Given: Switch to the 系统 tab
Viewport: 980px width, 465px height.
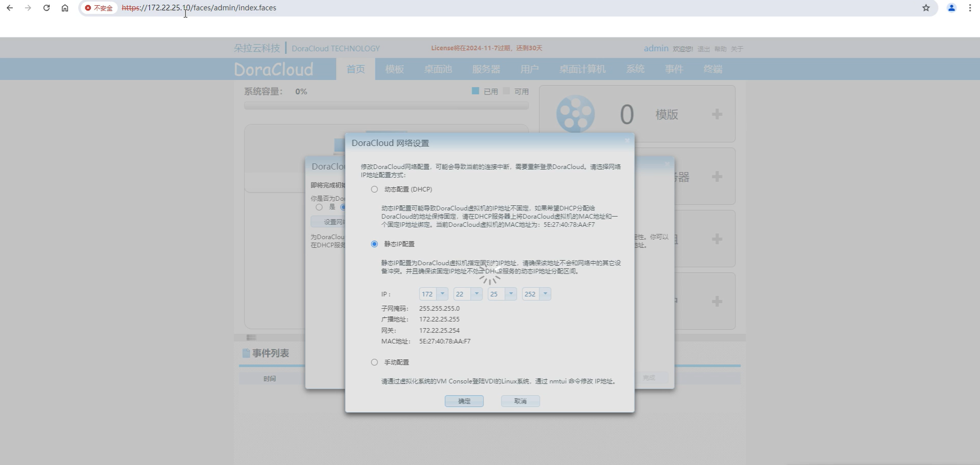Looking at the screenshot, I should tap(635, 69).
